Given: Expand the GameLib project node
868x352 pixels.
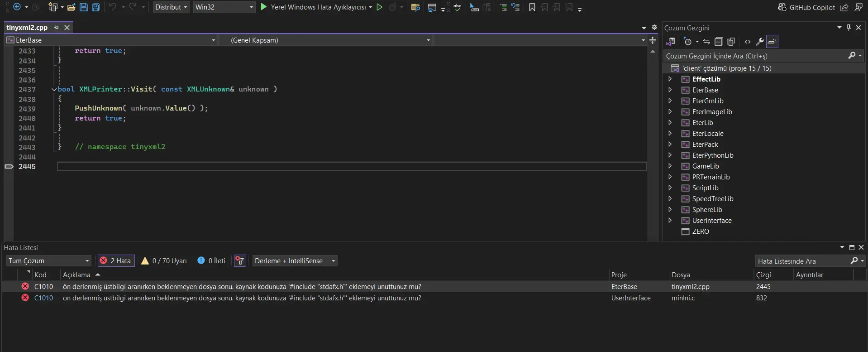Looking at the screenshot, I should click(670, 166).
